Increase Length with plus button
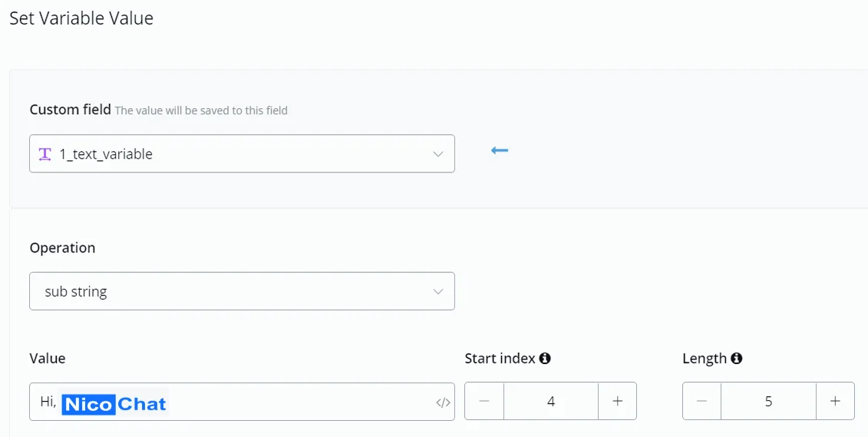 click(x=835, y=401)
